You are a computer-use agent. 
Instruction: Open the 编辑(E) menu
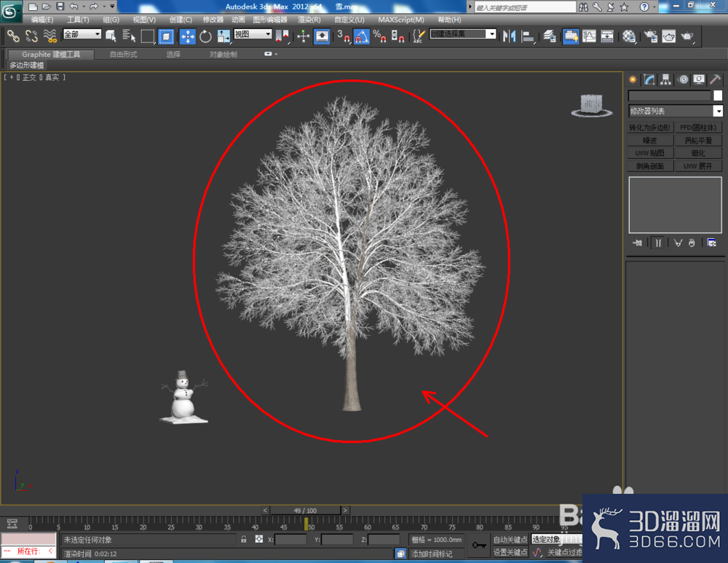click(41, 20)
